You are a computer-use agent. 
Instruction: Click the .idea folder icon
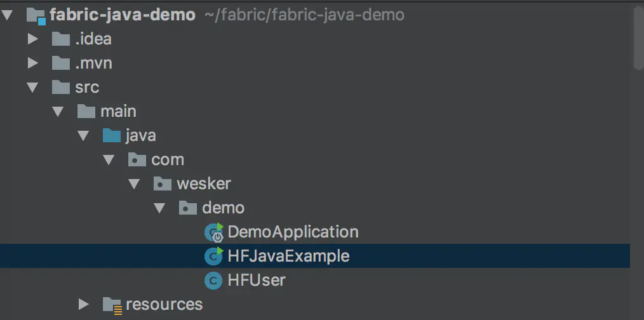[61, 39]
